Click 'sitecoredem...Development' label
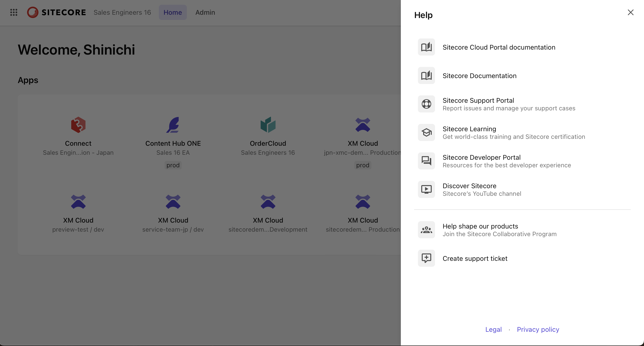The height and width of the screenshot is (346, 644). click(268, 229)
